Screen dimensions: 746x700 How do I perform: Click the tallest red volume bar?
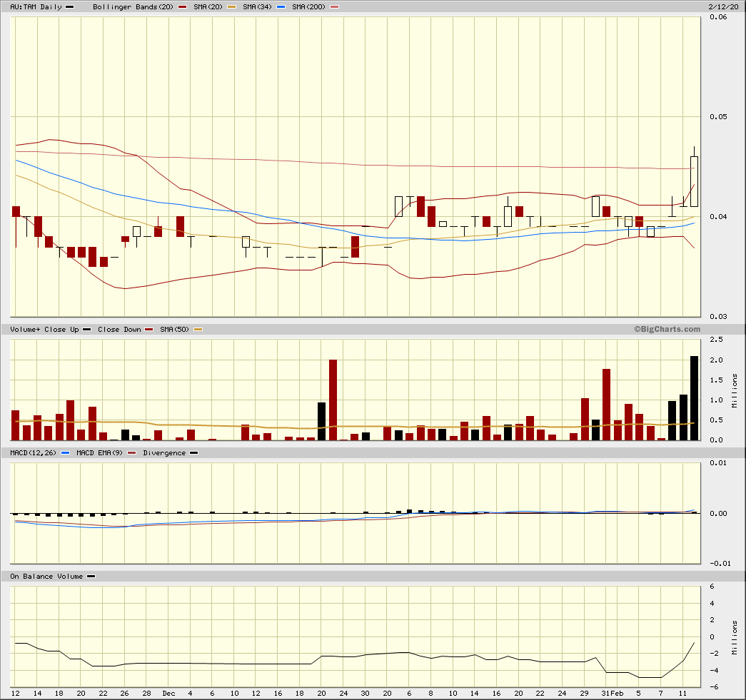(x=333, y=400)
